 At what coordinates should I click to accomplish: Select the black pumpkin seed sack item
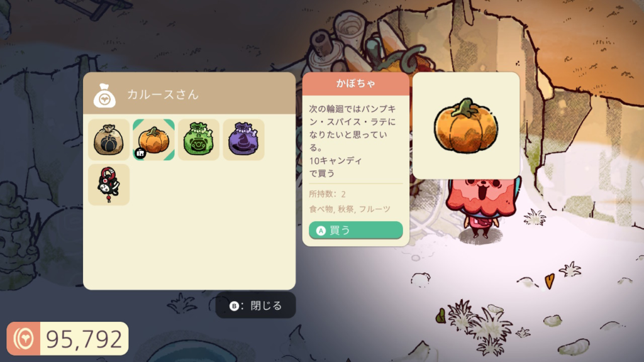[109, 140]
